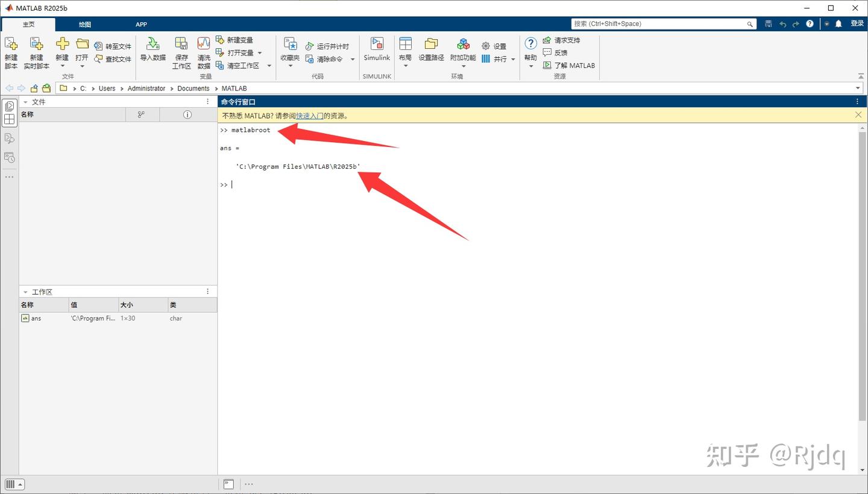Expand the 清除命令 dropdown arrow
This screenshot has height=494, width=868.
click(x=353, y=59)
